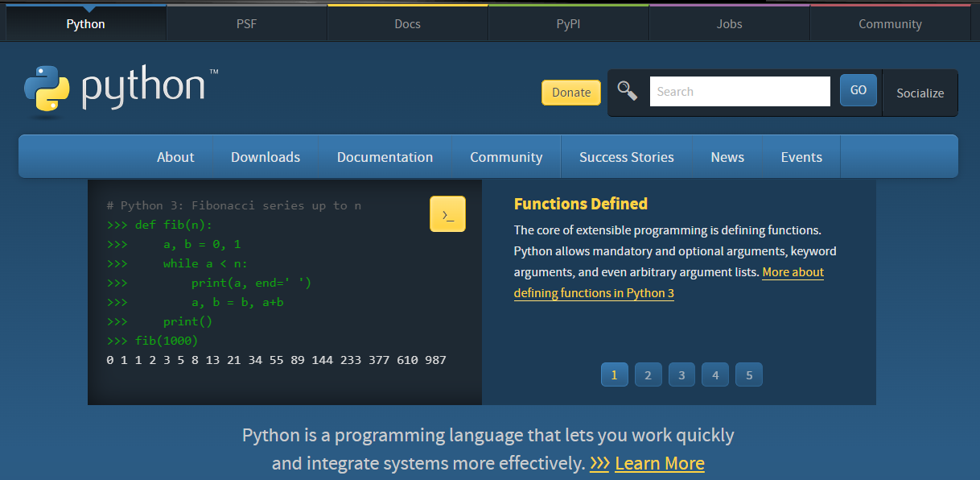The width and height of the screenshot is (980, 480).
Task: Show code slide 3
Action: (x=681, y=374)
